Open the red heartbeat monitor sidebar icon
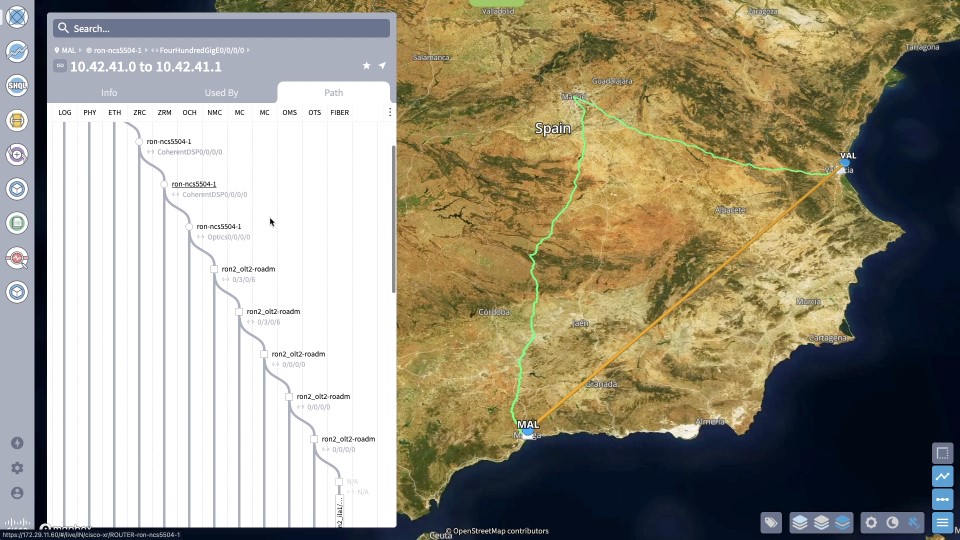The image size is (960, 540). [x=17, y=258]
